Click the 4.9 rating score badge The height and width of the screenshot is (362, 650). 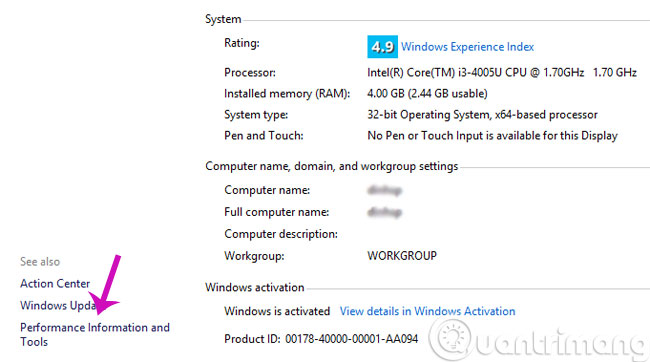tap(382, 46)
